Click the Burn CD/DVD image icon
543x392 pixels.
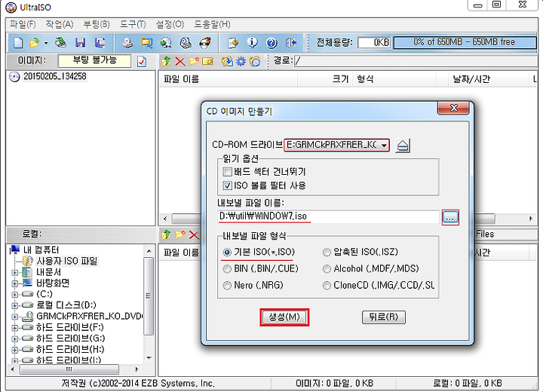click(x=205, y=43)
